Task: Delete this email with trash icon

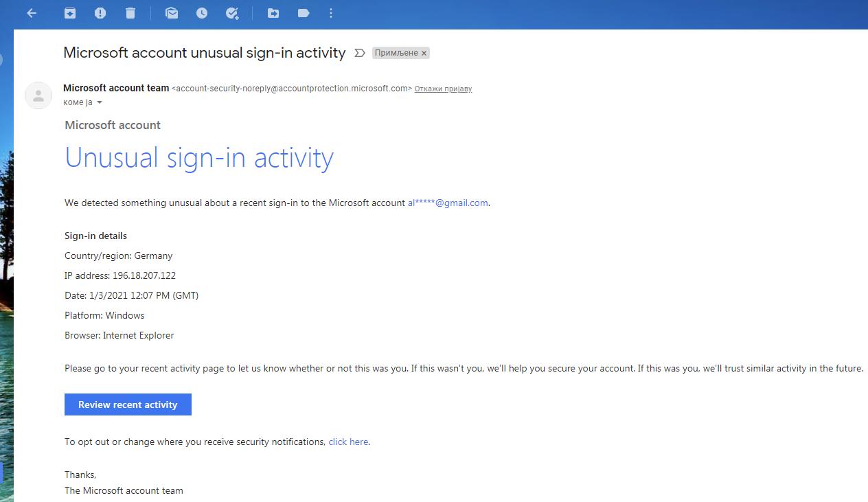Action: [x=130, y=13]
